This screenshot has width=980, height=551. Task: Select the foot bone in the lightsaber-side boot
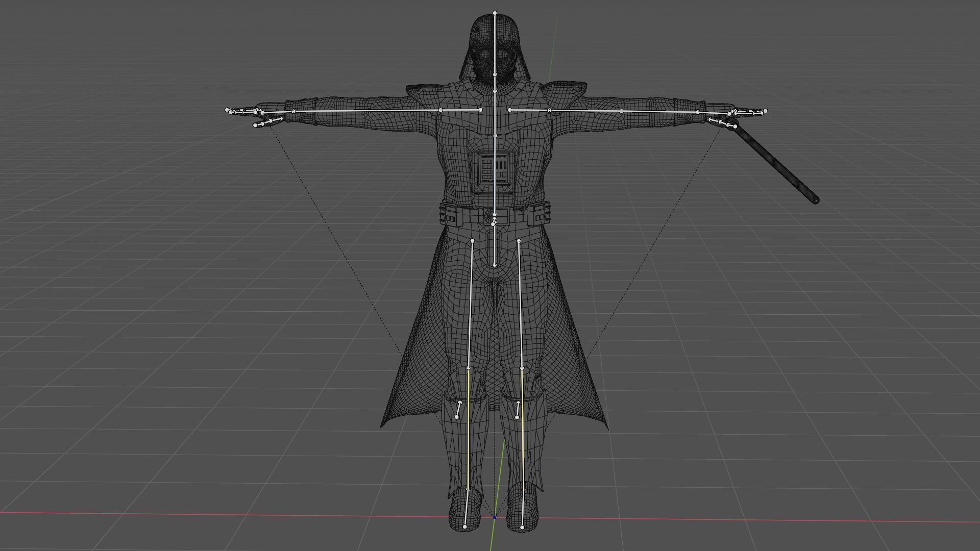pos(523,509)
